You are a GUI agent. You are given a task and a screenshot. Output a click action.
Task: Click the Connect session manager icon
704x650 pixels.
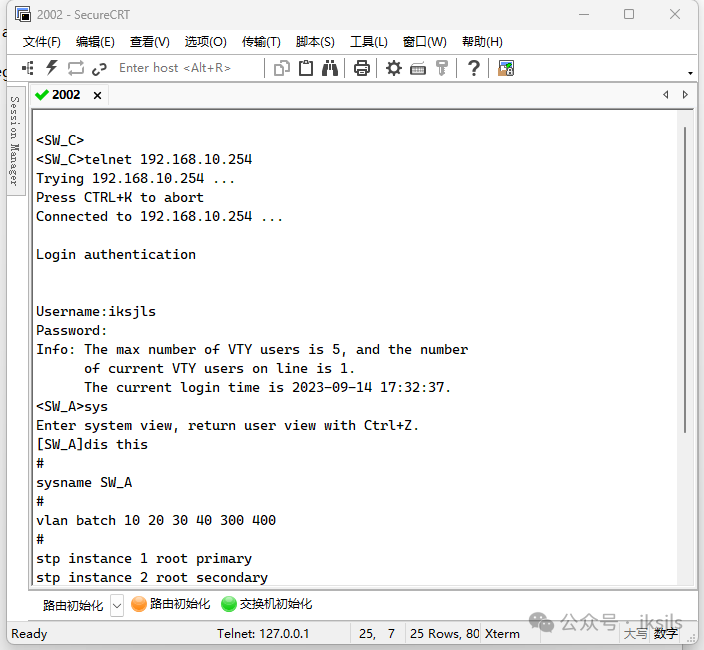28,68
